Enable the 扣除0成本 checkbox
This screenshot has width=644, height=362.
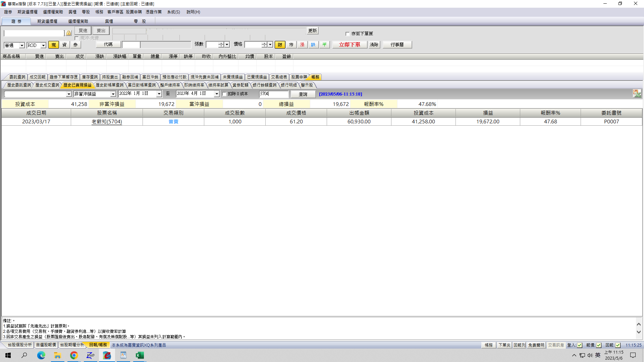point(224,94)
